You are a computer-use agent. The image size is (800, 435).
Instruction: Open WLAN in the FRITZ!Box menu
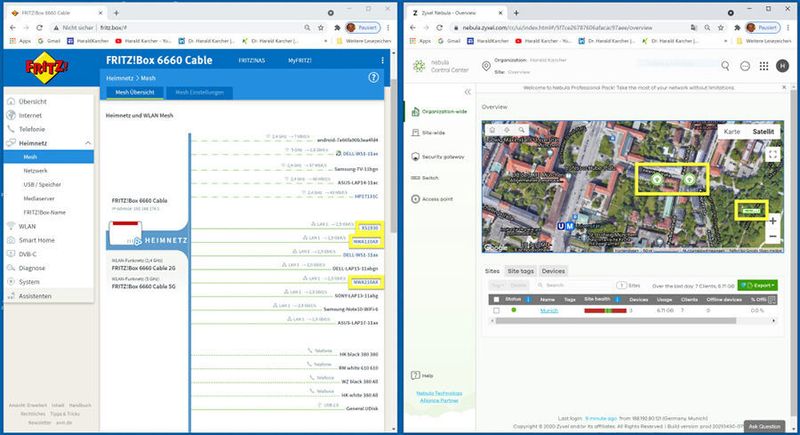point(27,226)
